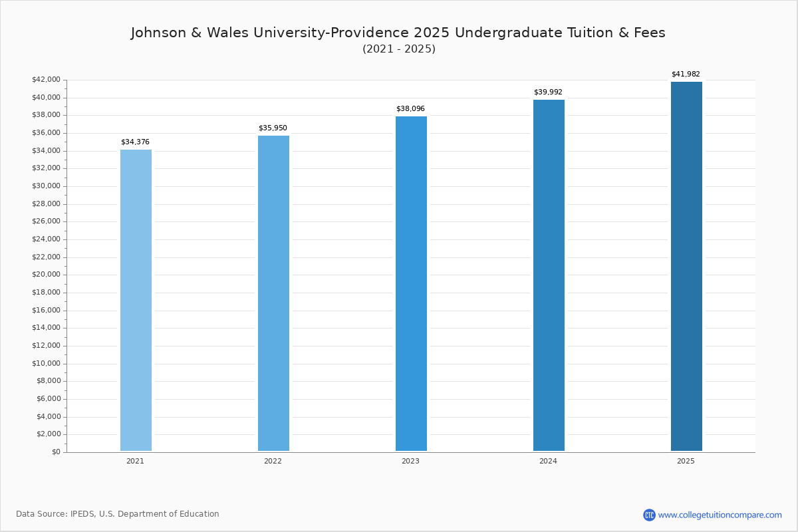798x532 pixels.
Task: Click the $34,376 data label
Action: [x=135, y=142]
